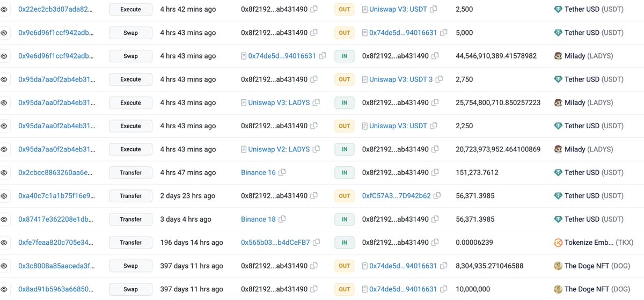Copy the 0x74de5d recipient address in the 5,000 USDT row
The image size is (644, 300).
[x=444, y=33]
